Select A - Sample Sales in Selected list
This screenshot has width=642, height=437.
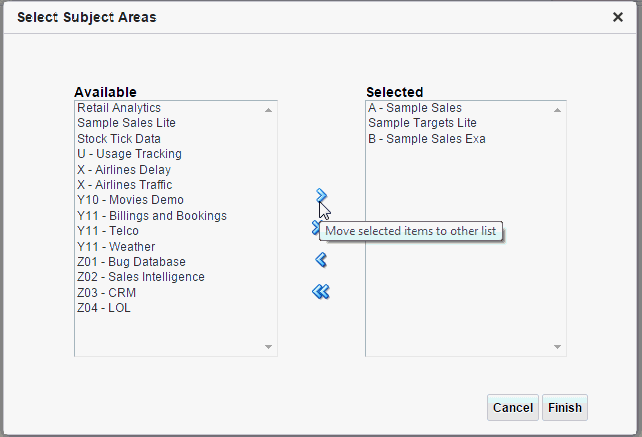415,108
